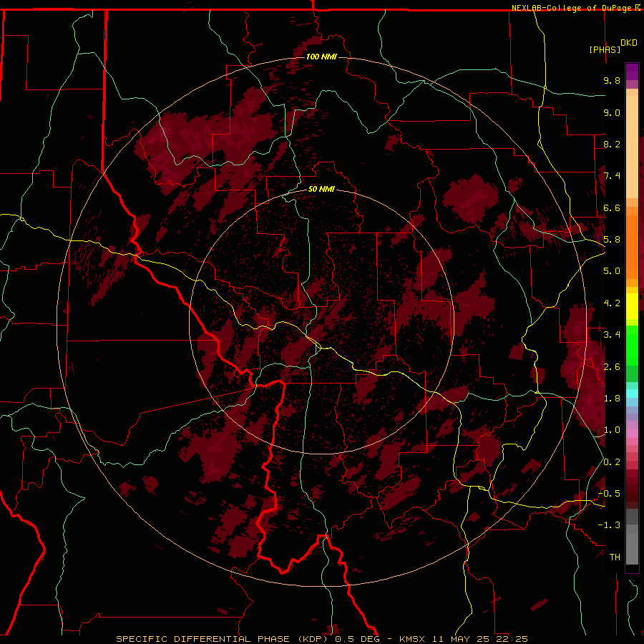Click the 22:25 timestamp in caption

click(512, 639)
